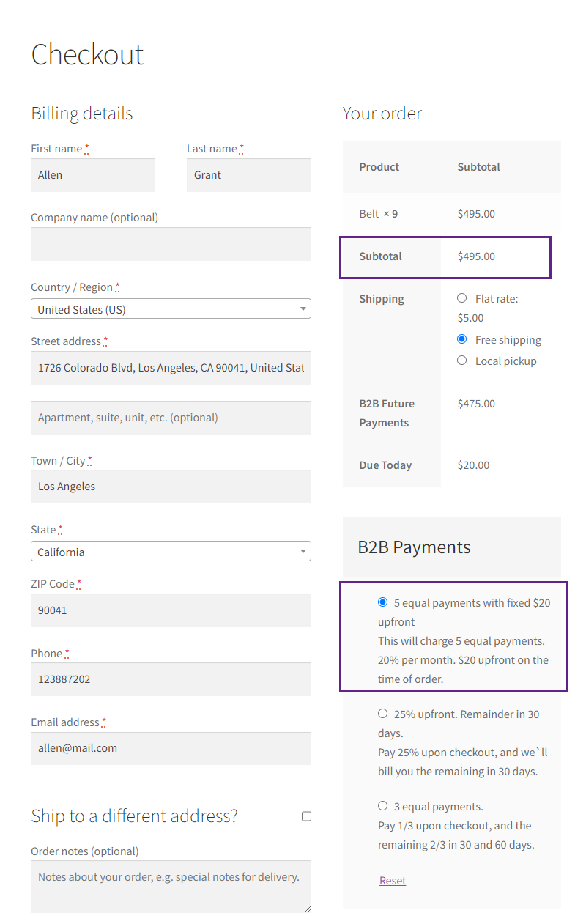Click the Reset link under B2B Payments

(393, 881)
